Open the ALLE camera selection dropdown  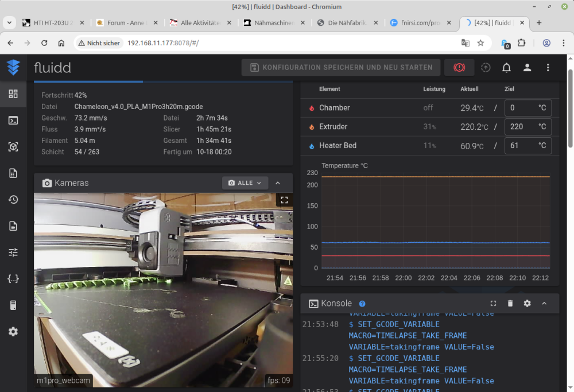tap(245, 183)
